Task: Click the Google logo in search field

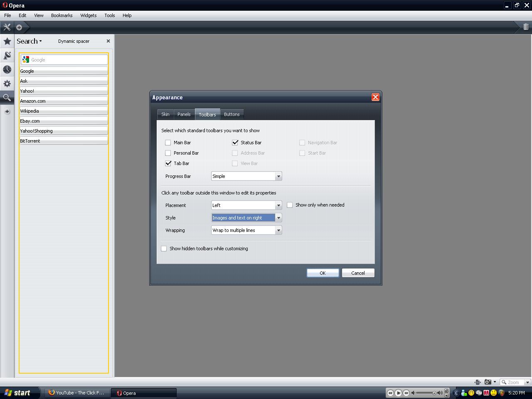Action: click(26, 59)
